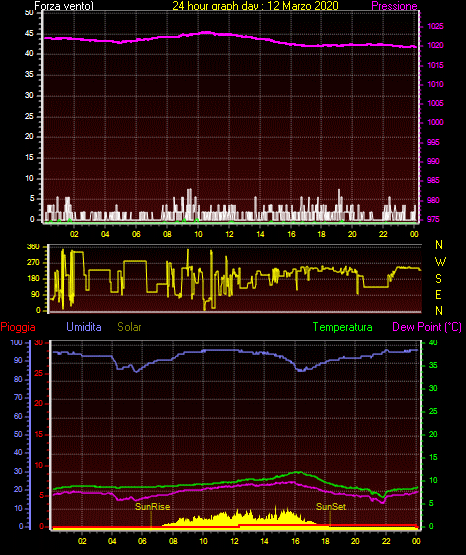
Task: Click the 995 pressure axis value
Action: [x=433, y=142]
